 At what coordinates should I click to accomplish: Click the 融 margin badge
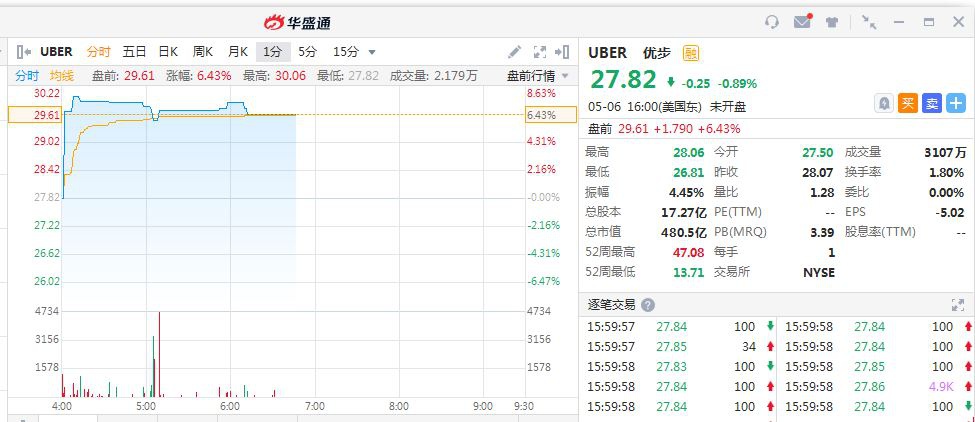point(691,53)
